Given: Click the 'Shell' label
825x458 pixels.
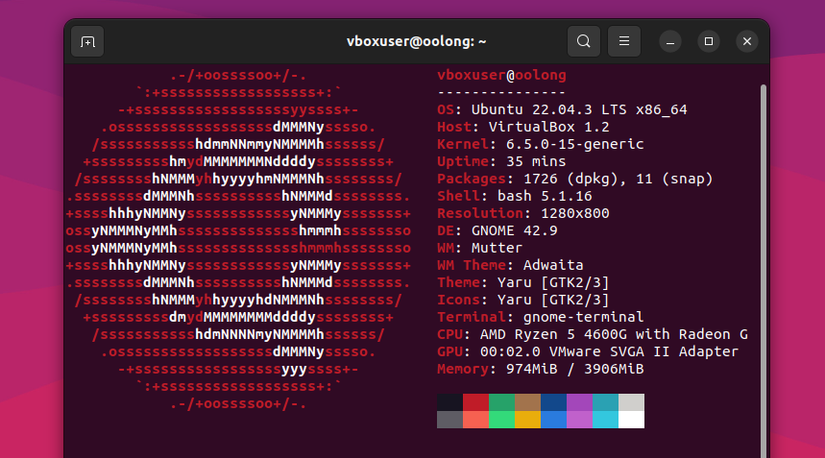Looking at the screenshot, I should (459, 196).
